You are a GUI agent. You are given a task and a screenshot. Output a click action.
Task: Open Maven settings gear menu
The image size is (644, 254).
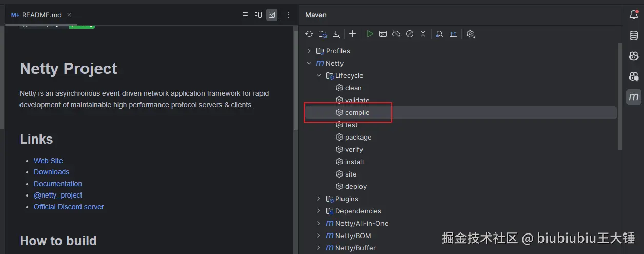tap(470, 34)
